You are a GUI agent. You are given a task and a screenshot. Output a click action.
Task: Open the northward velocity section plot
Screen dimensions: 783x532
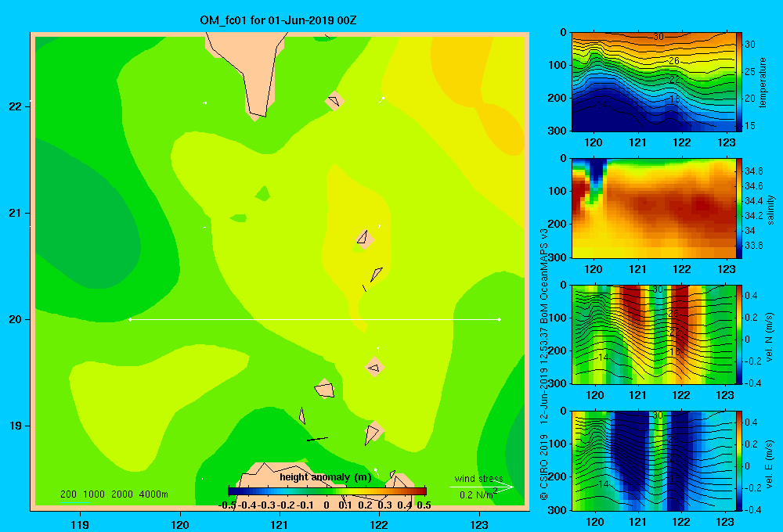coord(654,334)
